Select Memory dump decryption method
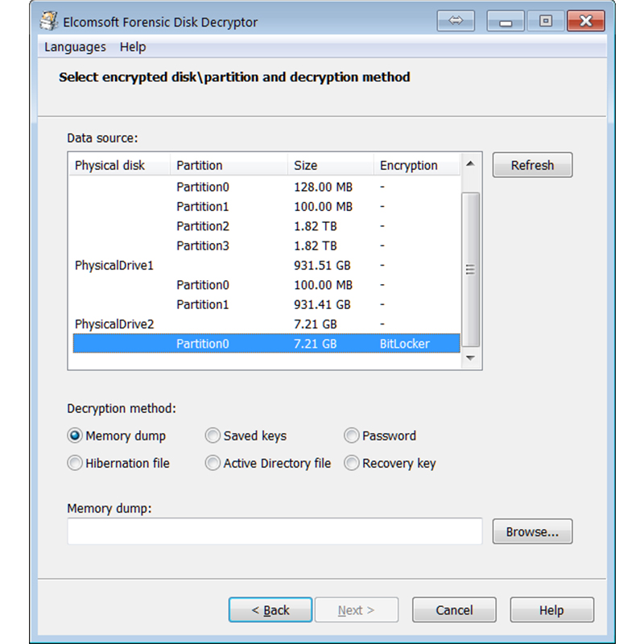644x644 pixels. pyautogui.click(x=117, y=436)
